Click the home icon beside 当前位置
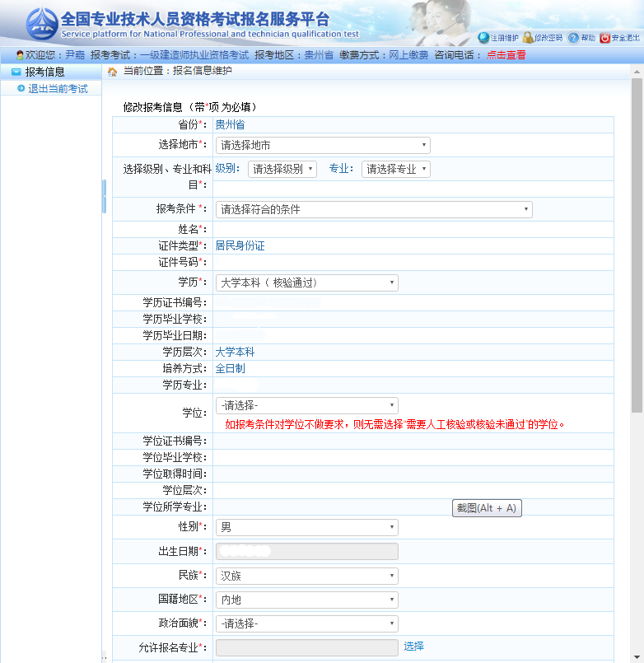 (x=112, y=72)
